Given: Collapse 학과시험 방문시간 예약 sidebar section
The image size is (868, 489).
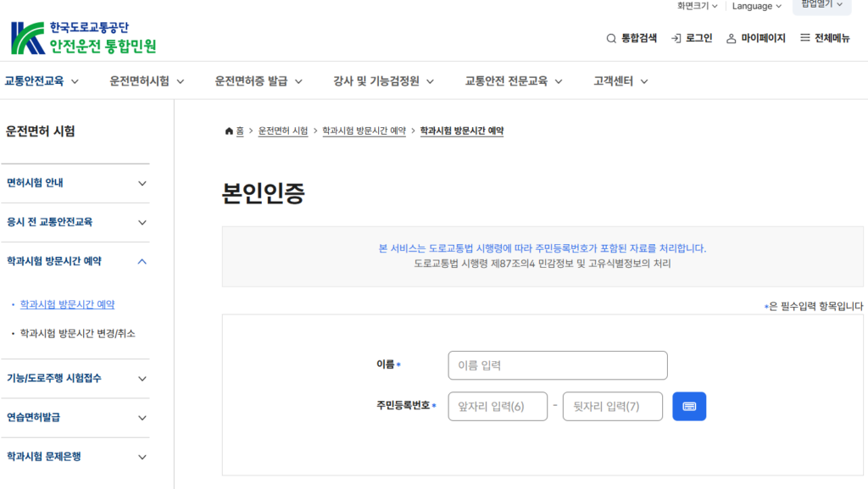Looking at the screenshot, I should 75,261.
